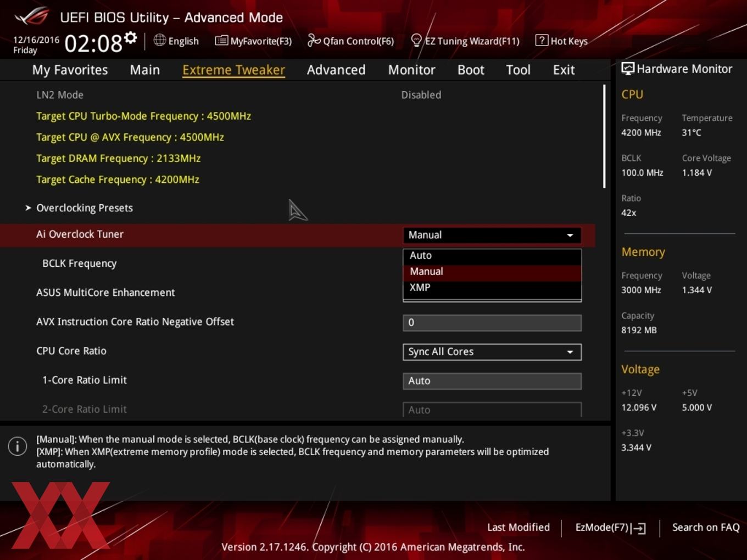Edit the AVX Instruction Core Ratio Negative Offset field
This screenshot has height=560, width=747.
[x=492, y=323]
